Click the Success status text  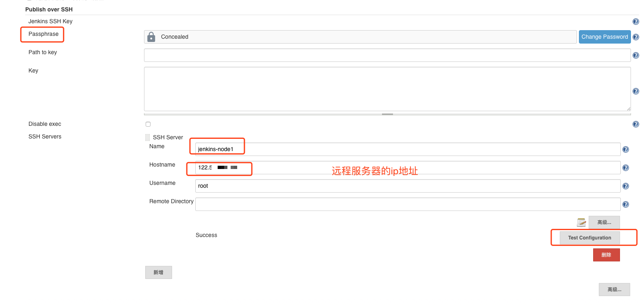tap(206, 235)
